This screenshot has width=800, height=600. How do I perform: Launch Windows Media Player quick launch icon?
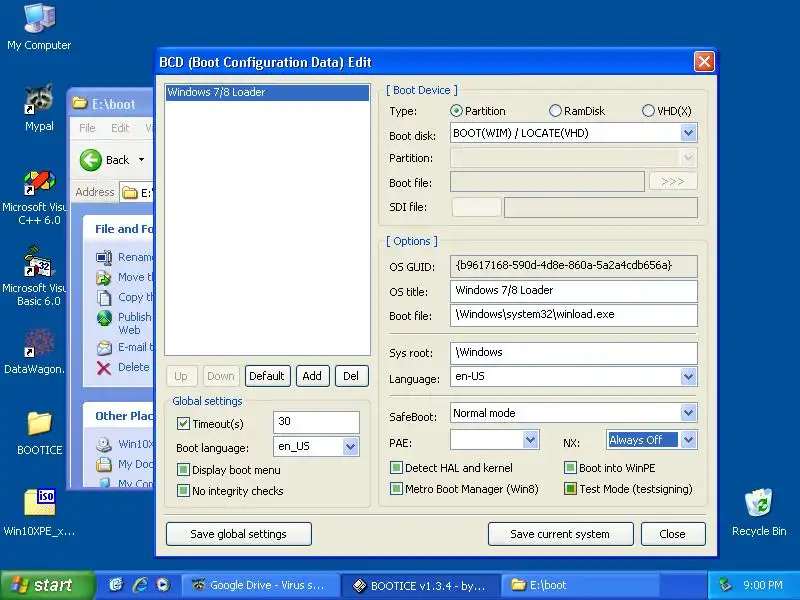(163, 585)
